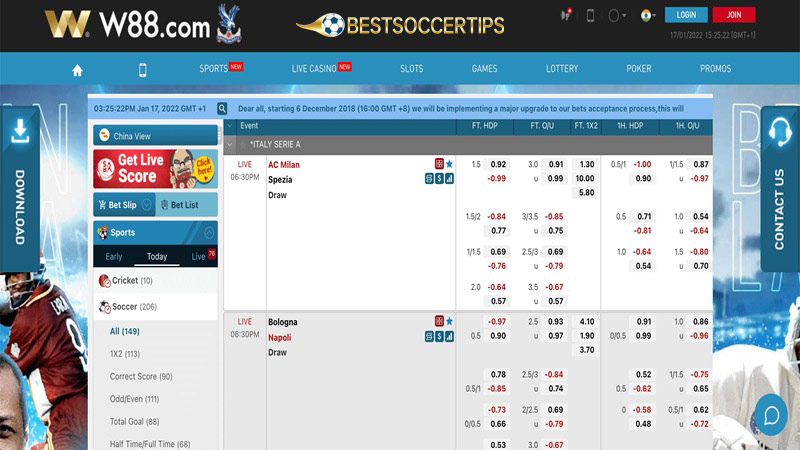
Task: Collapse the Italy Serie A league chevron
Action: coord(230,145)
